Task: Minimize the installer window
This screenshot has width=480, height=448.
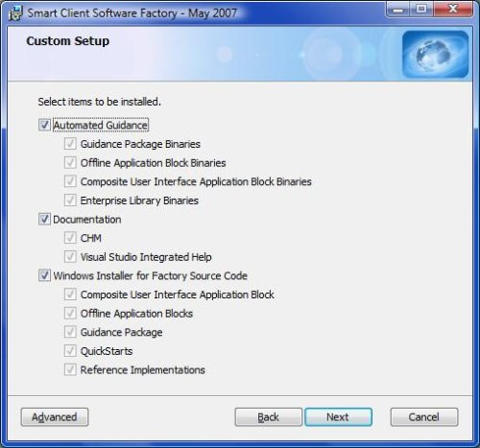Action: pos(398,10)
